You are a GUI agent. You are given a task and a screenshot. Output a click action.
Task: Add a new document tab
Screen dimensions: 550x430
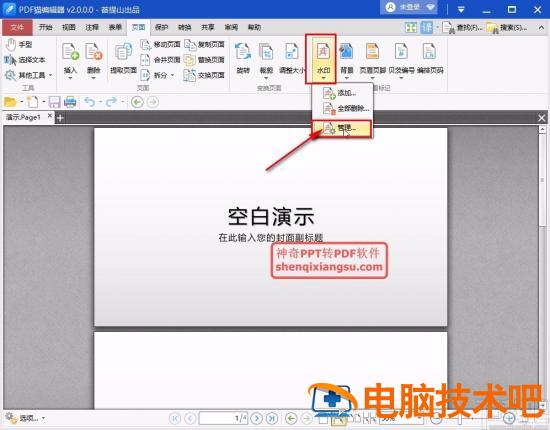point(60,118)
